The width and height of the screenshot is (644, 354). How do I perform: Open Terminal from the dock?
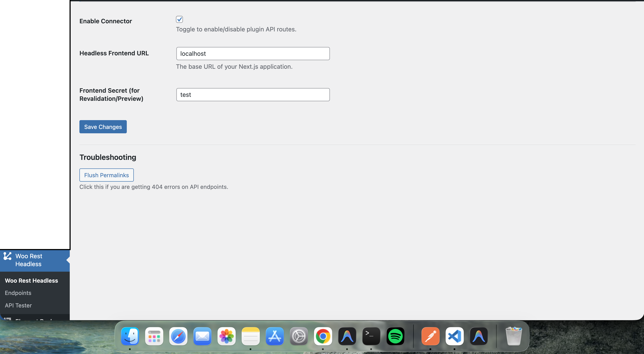371,336
